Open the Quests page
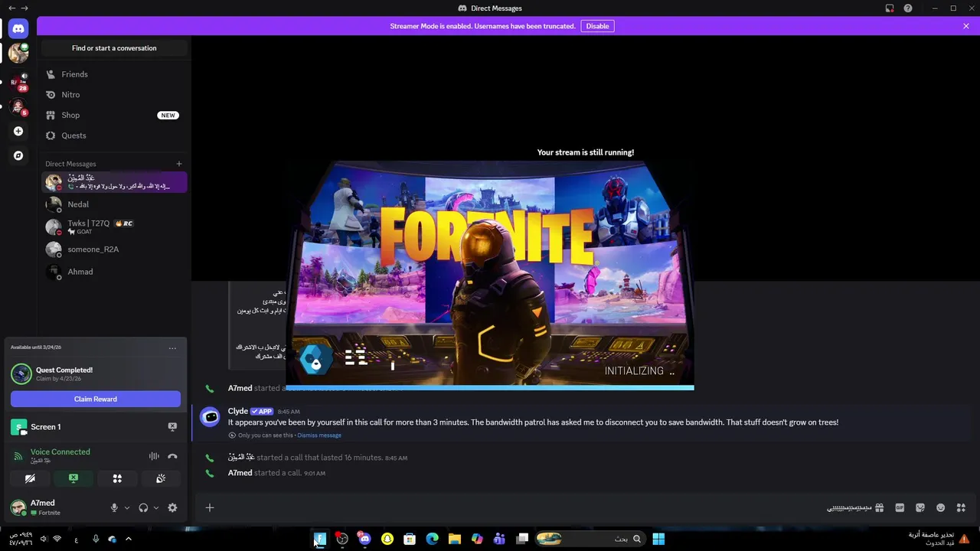Viewport: 980px width, 551px height. point(114,135)
